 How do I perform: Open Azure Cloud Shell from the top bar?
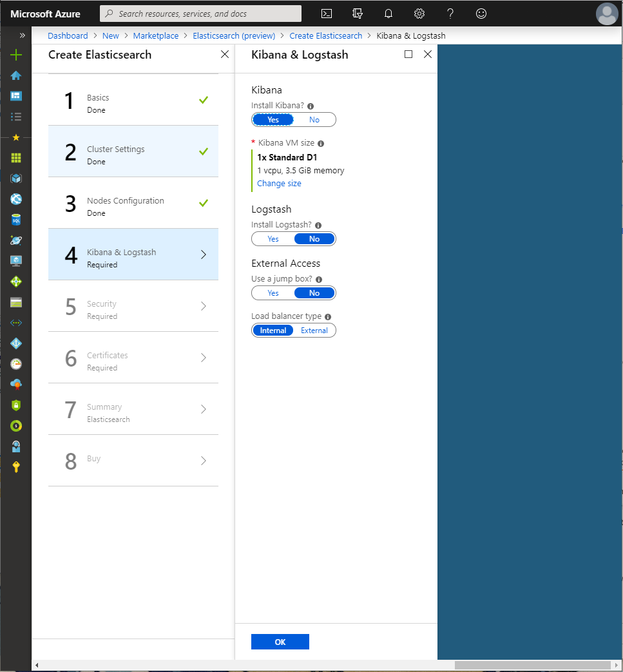pyautogui.click(x=326, y=13)
